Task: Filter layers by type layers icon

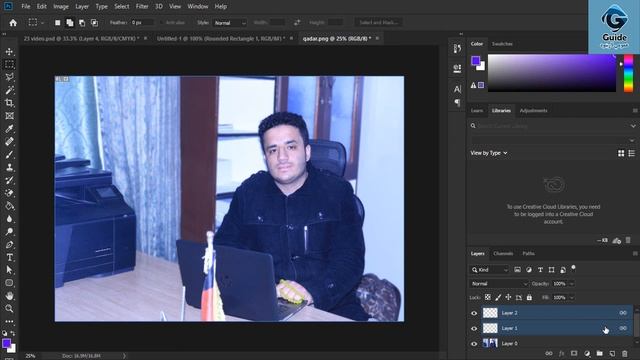Action: pyautogui.click(x=540, y=270)
